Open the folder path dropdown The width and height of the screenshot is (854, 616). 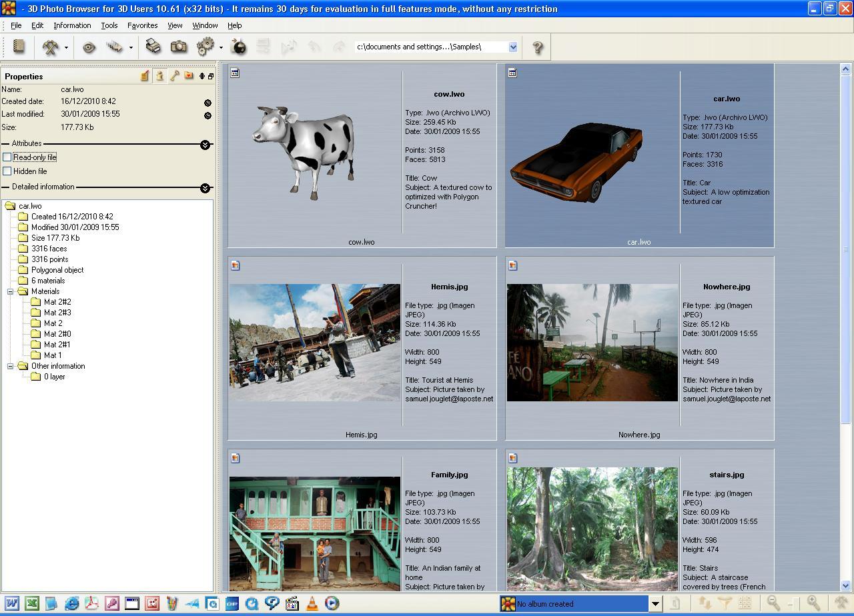point(513,47)
